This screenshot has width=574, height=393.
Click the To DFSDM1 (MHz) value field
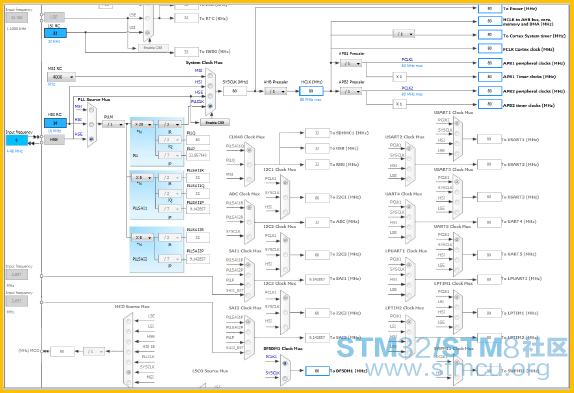click(x=317, y=371)
